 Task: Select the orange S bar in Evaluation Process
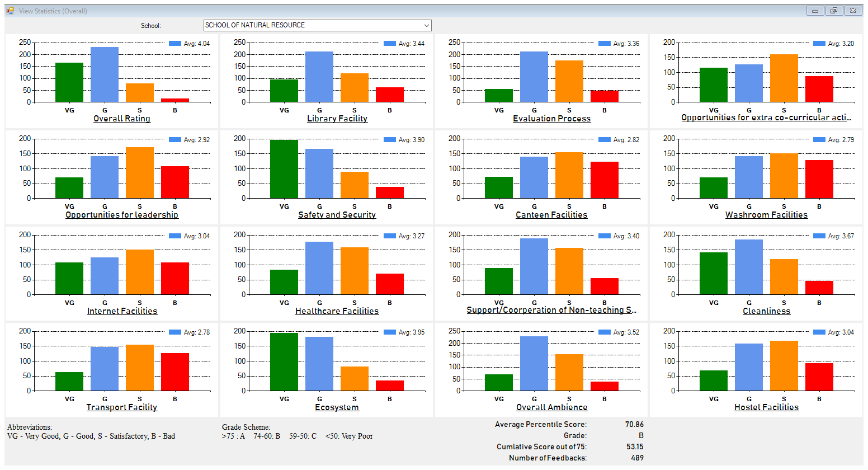point(569,81)
